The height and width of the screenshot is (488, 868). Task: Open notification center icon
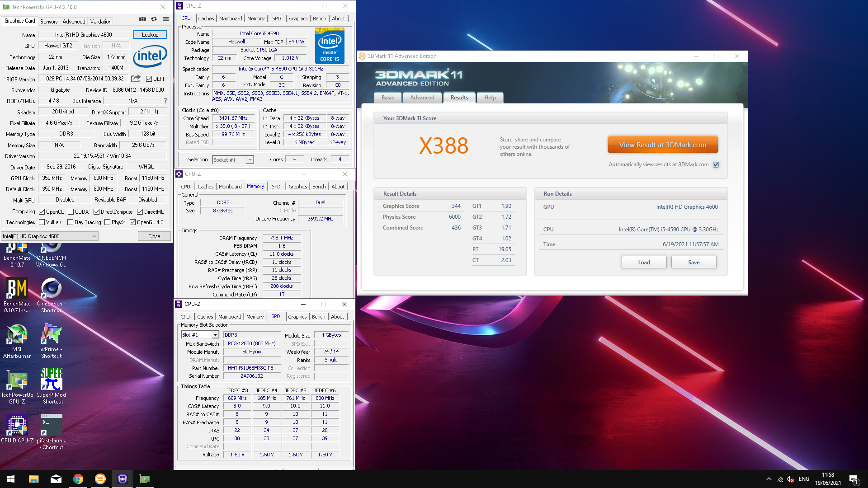(x=854, y=479)
